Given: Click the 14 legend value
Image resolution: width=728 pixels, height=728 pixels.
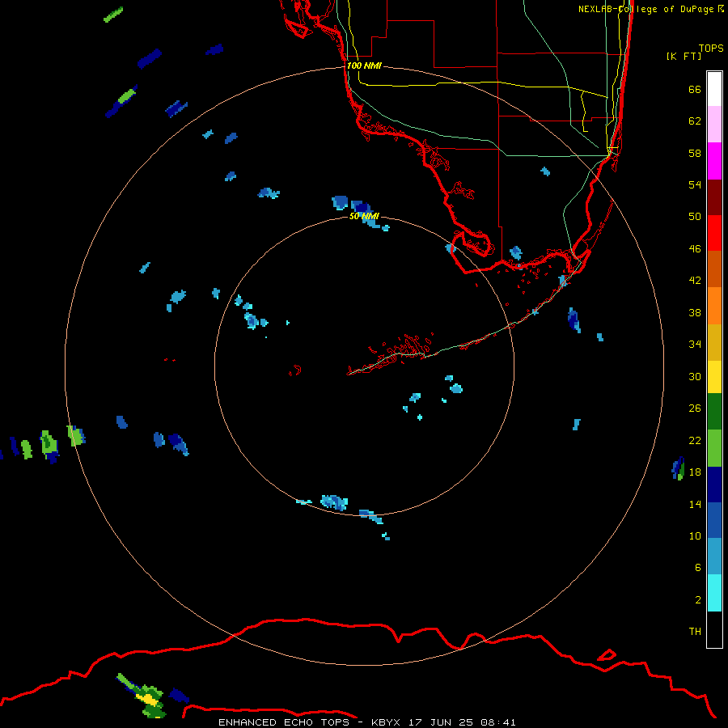Looking at the screenshot, I should pos(695,504).
